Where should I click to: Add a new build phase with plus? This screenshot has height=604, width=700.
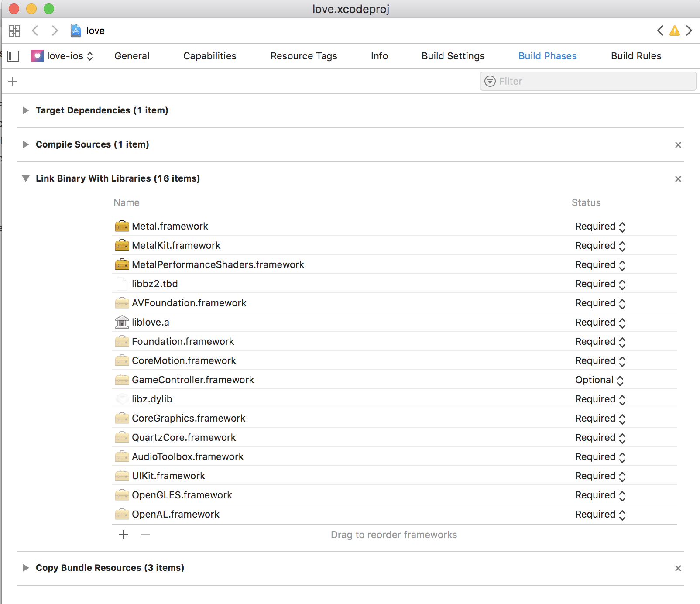pos(13,82)
